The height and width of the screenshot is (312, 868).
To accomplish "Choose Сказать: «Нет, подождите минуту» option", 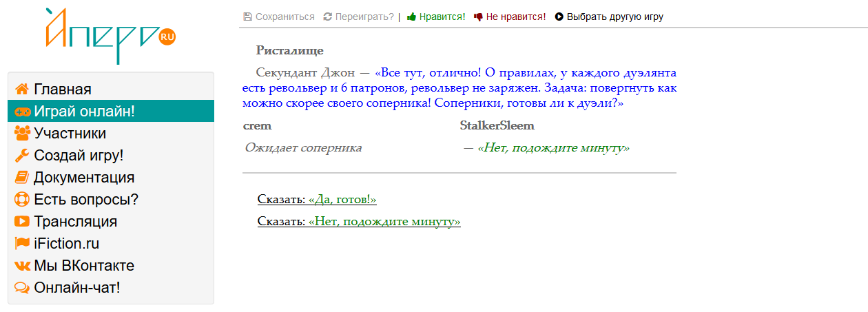I will (x=359, y=222).
